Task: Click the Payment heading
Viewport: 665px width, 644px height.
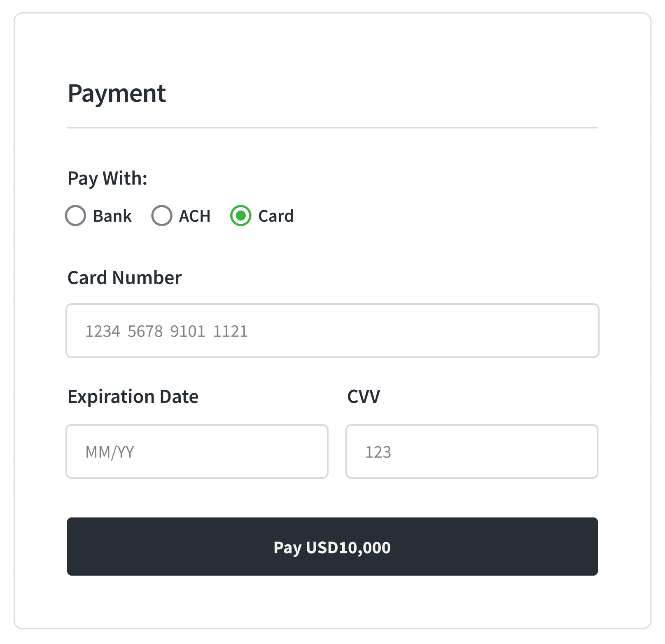Action: pos(117,94)
